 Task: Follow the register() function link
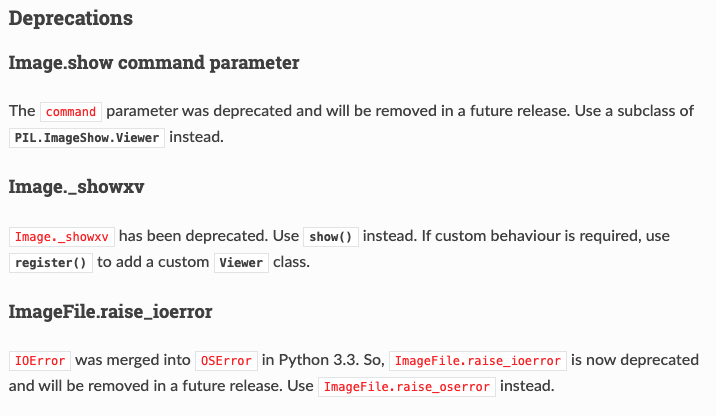[x=51, y=263]
